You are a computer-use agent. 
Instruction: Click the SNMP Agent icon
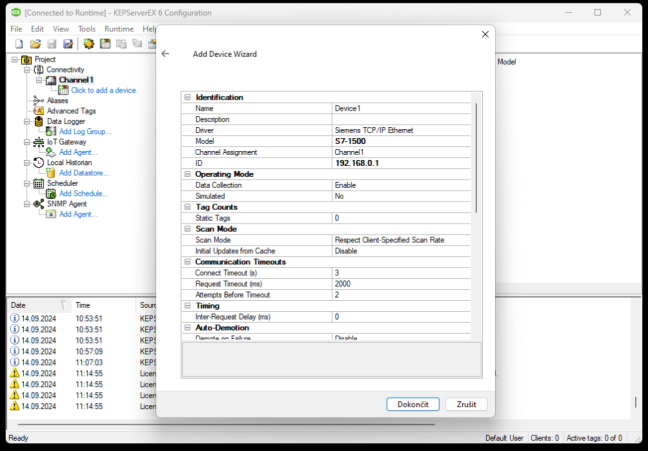(38, 204)
